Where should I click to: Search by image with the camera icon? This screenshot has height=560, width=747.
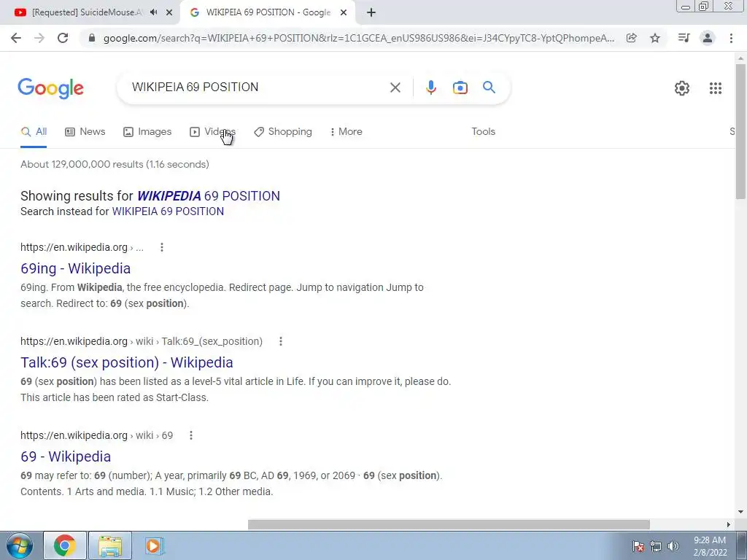pos(460,87)
